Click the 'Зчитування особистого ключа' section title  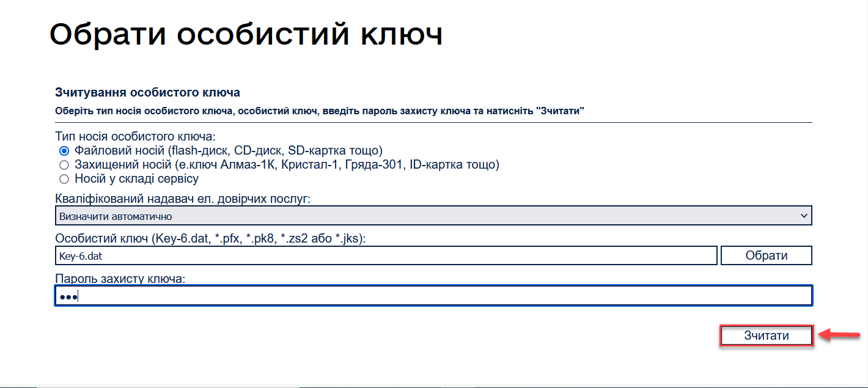tap(147, 93)
